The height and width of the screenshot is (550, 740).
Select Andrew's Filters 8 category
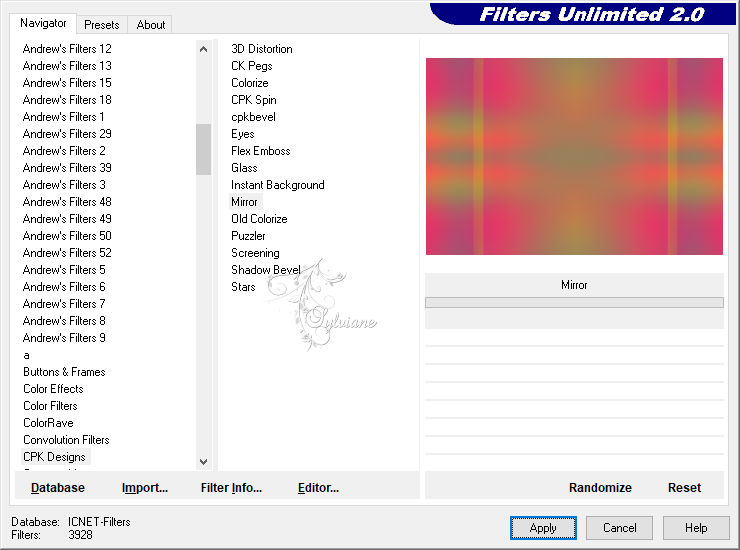pyautogui.click(x=64, y=321)
